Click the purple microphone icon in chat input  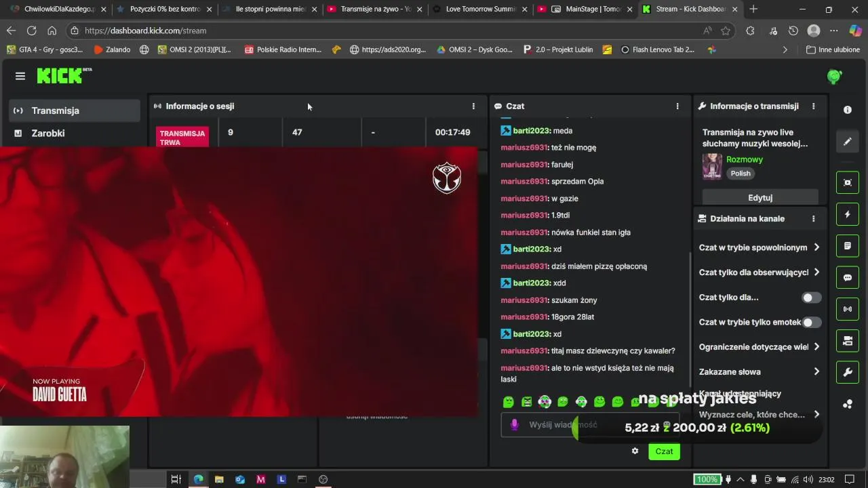(514, 425)
